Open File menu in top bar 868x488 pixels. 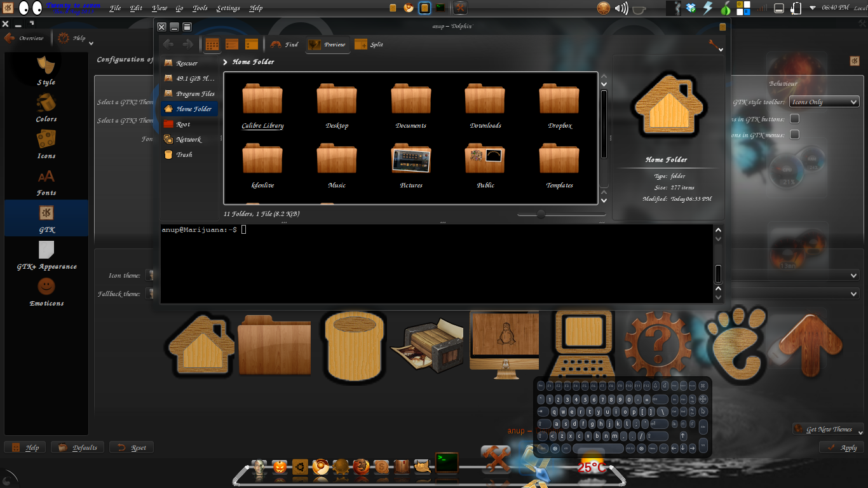pos(115,8)
